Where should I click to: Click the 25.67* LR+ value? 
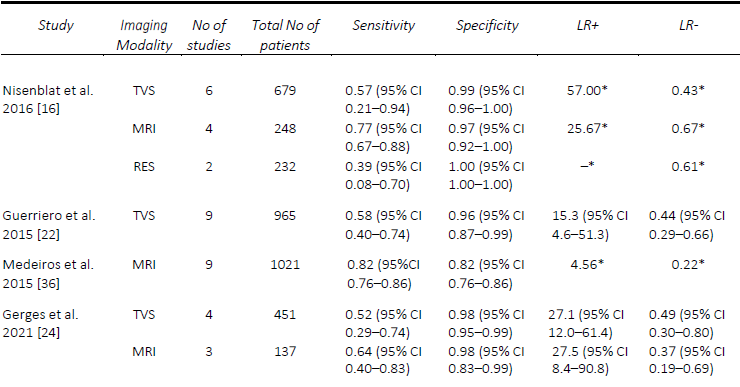(587, 128)
